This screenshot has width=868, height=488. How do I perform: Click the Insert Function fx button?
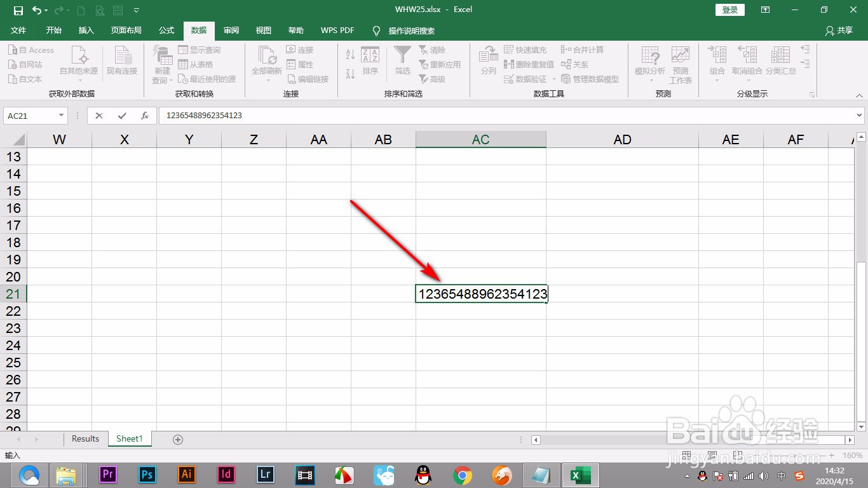pyautogui.click(x=145, y=116)
